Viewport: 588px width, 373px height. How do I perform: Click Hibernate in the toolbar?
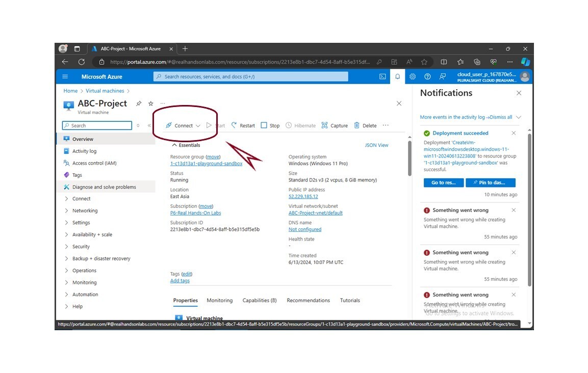click(x=301, y=125)
